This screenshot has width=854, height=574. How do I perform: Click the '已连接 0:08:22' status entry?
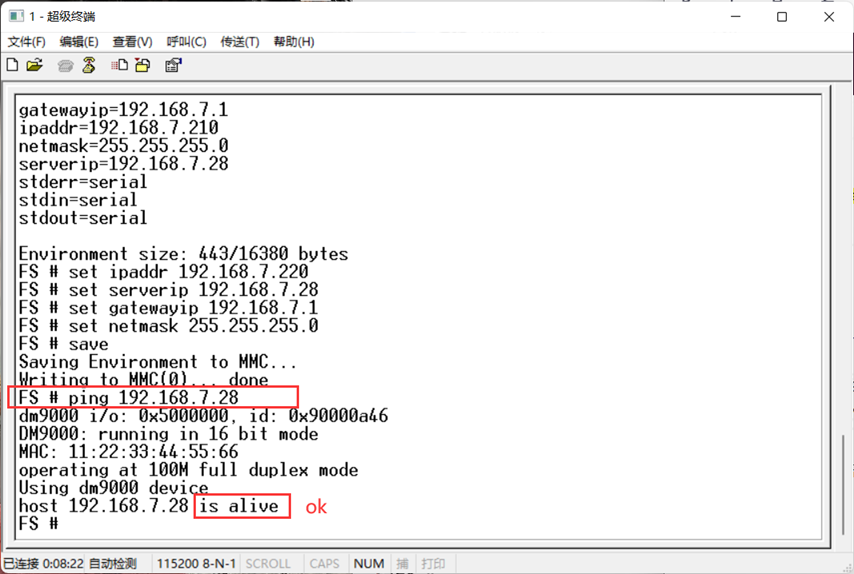coord(44,564)
